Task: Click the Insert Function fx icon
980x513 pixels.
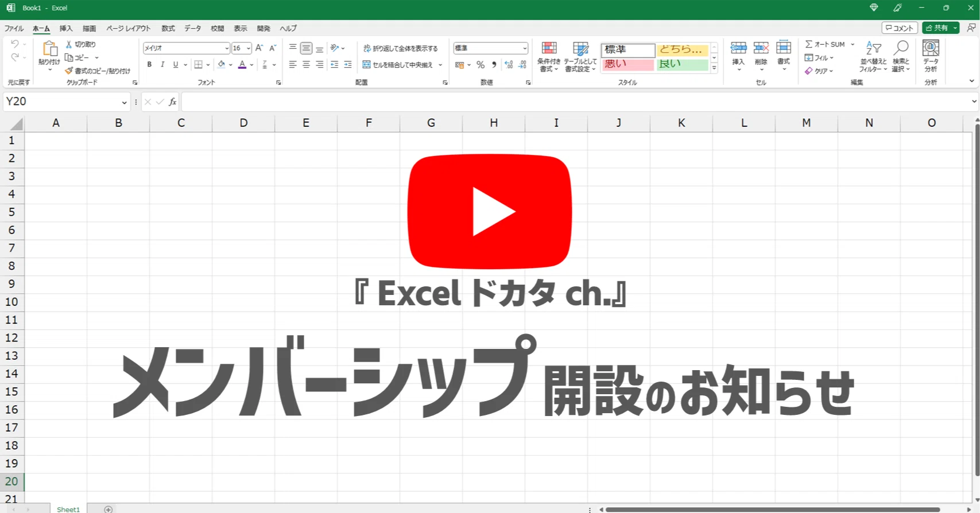Action: click(x=172, y=102)
